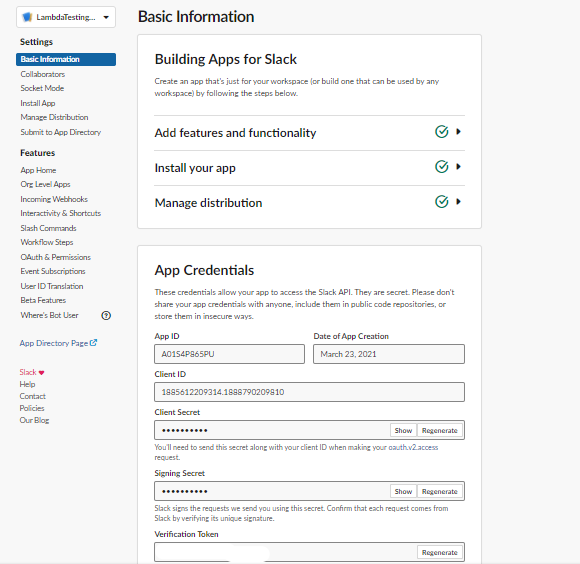Screen dimensions: 580x564
Task: Expand the Install your app arrow
Action: 458,167
